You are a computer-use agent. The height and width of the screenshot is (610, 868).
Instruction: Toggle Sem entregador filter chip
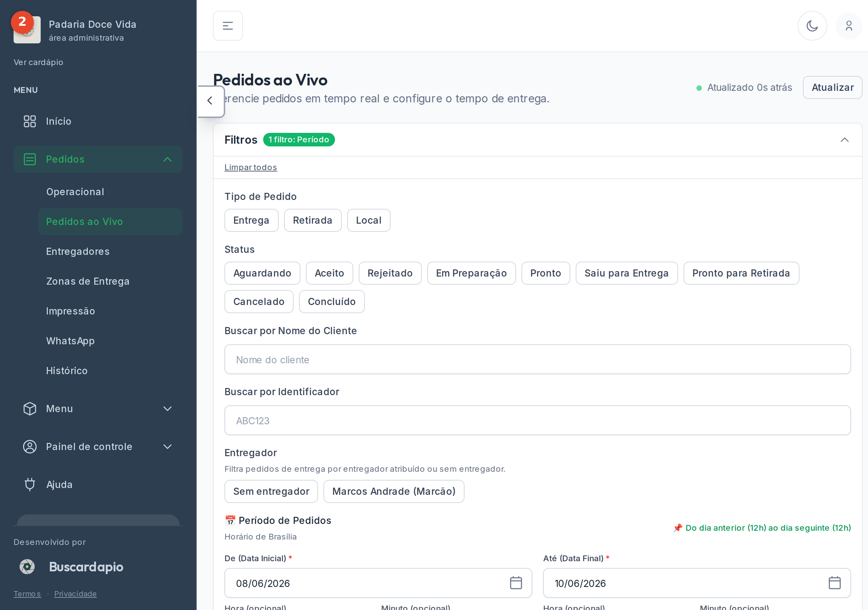(x=271, y=491)
